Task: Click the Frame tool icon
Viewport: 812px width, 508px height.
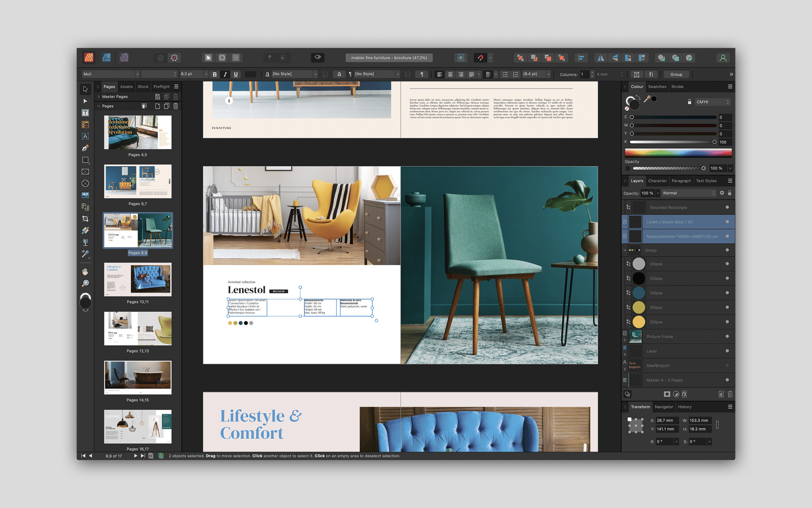Action: pos(85,173)
